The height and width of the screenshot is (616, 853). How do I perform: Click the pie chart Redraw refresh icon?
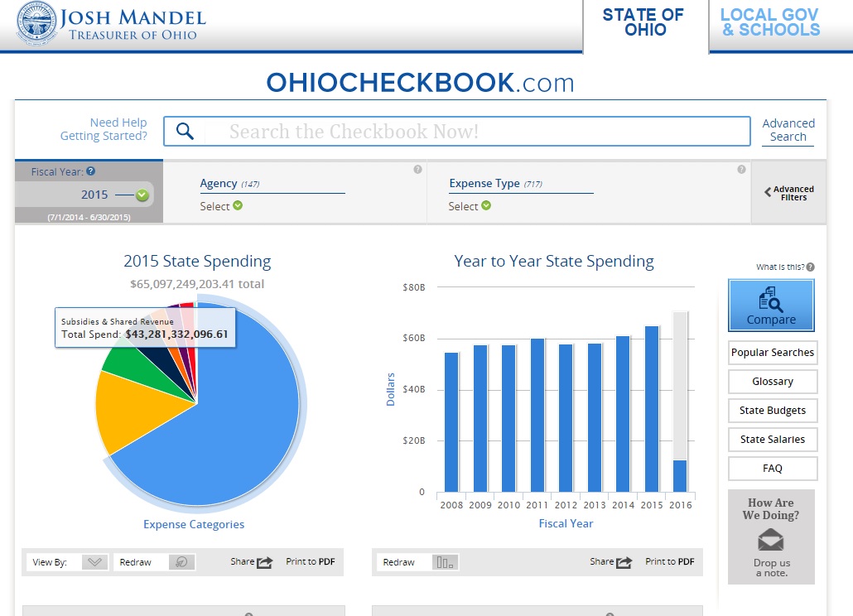point(181,562)
